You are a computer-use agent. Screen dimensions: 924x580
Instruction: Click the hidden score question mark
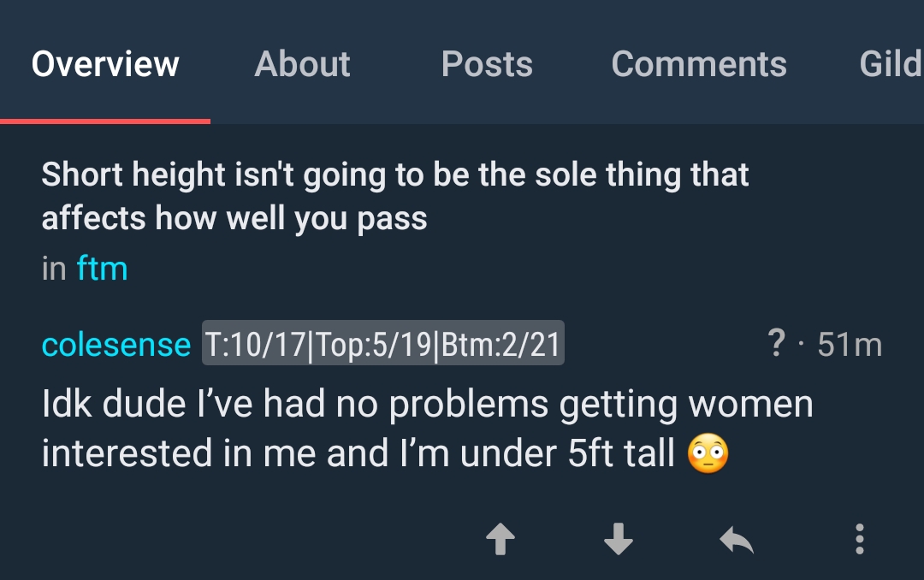point(777,342)
